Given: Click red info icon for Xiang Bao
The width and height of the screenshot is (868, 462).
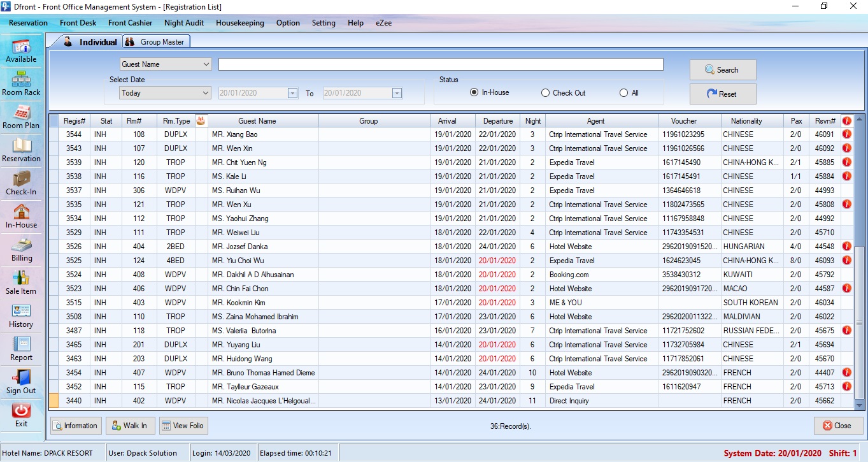Looking at the screenshot, I should coord(847,134).
